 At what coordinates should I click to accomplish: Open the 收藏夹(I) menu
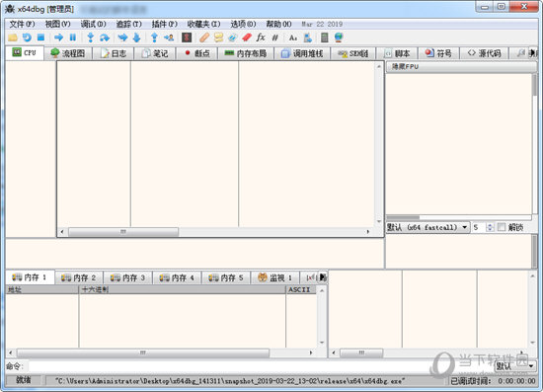click(x=203, y=24)
